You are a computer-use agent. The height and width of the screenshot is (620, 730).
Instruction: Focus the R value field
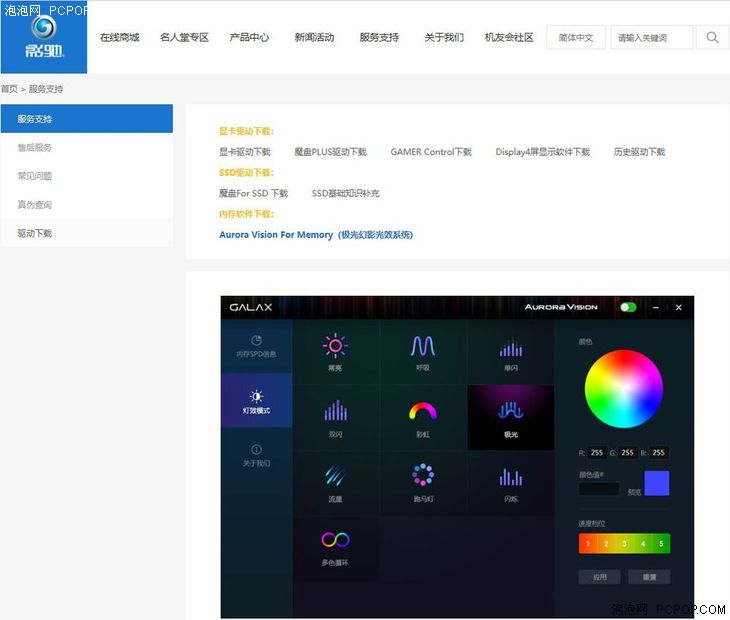(x=596, y=452)
